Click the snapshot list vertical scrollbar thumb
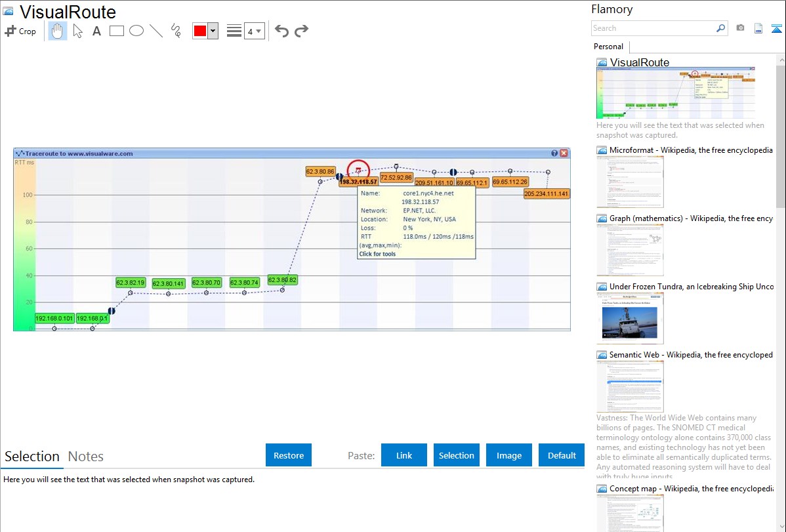The image size is (786, 532). 781,136
